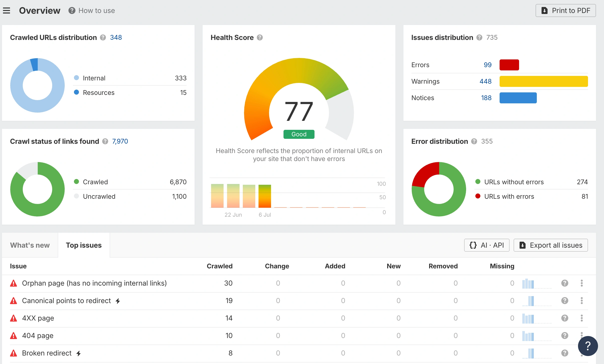Open the hamburger navigation menu
This screenshot has width=604, height=364.
(6, 10)
